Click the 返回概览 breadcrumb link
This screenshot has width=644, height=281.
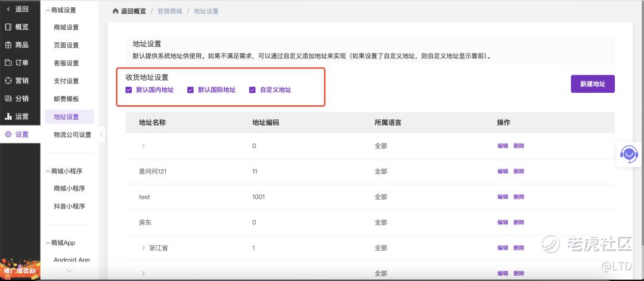(x=133, y=11)
